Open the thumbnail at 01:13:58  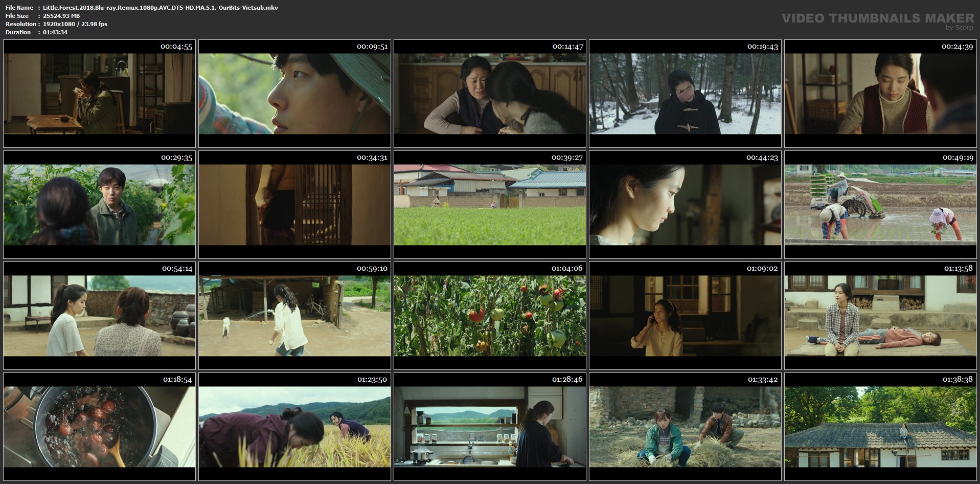point(880,316)
